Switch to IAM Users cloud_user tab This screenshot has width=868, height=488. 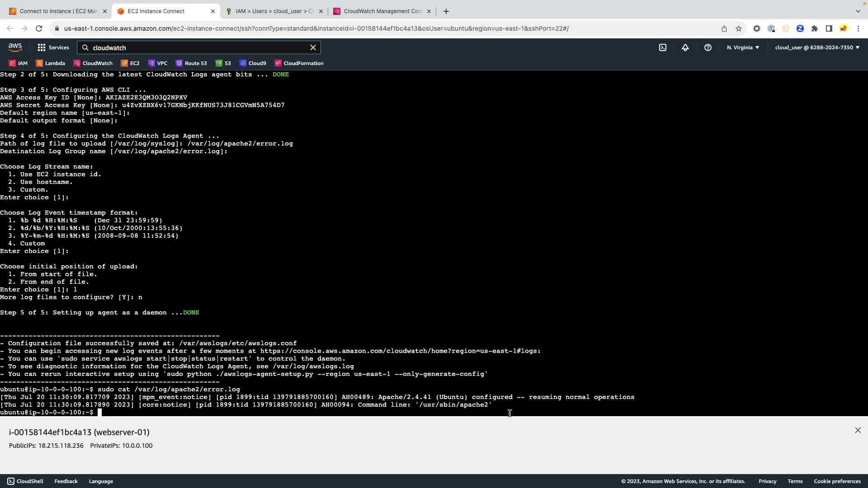274,11
